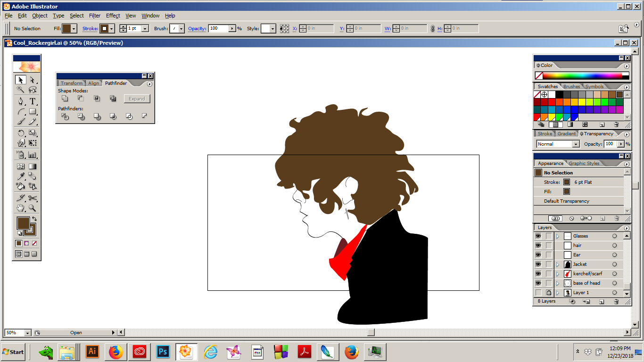This screenshot has height=362, width=644.
Task: Open the Brush dropdown in control bar
Action: click(x=181, y=29)
